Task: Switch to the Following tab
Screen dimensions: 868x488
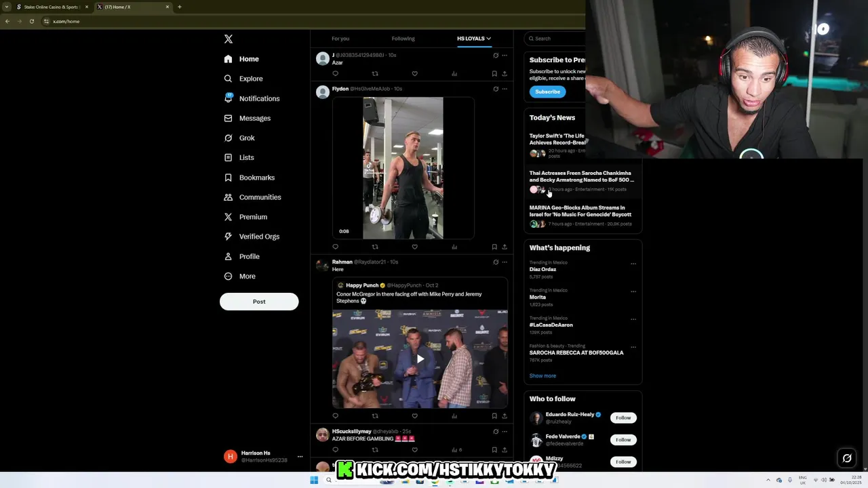Action: click(x=403, y=39)
